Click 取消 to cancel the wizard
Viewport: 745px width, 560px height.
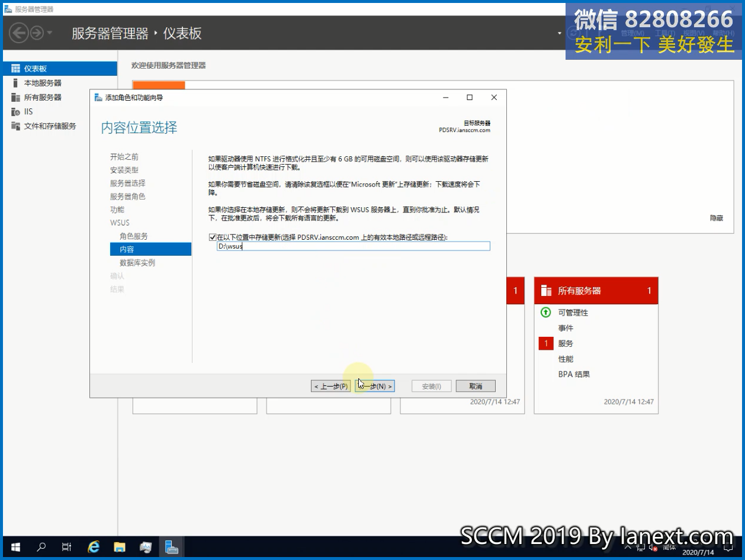pyautogui.click(x=476, y=386)
